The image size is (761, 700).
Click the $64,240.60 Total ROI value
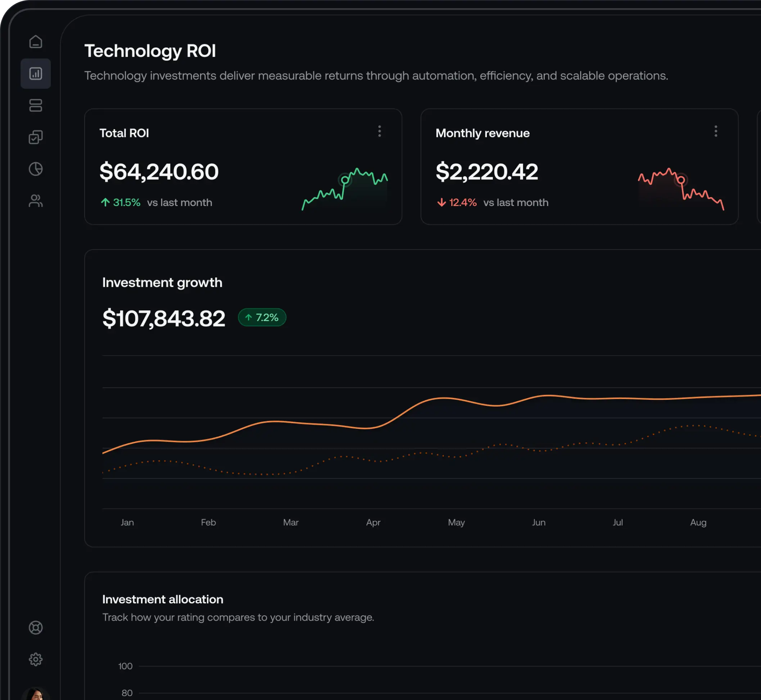(159, 171)
